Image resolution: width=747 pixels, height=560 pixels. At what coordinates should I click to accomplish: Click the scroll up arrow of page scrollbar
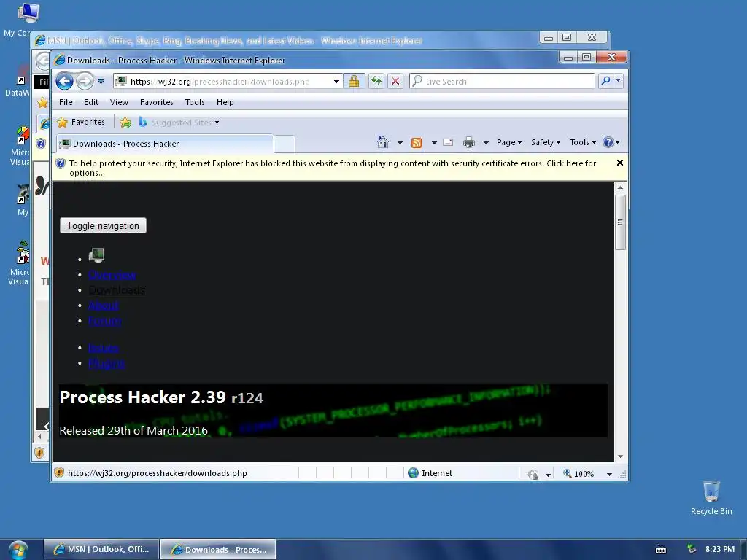click(620, 187)
